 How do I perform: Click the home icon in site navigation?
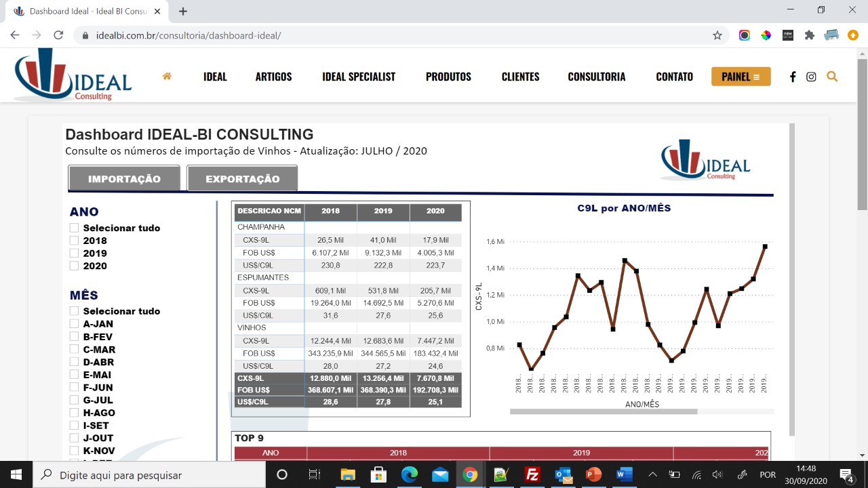point(167,76)
